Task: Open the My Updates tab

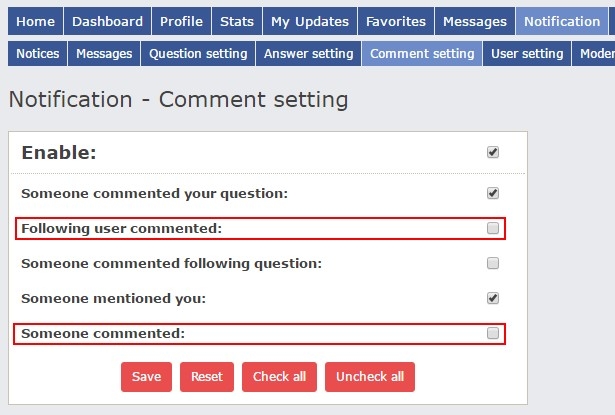Action: (310, 21)
